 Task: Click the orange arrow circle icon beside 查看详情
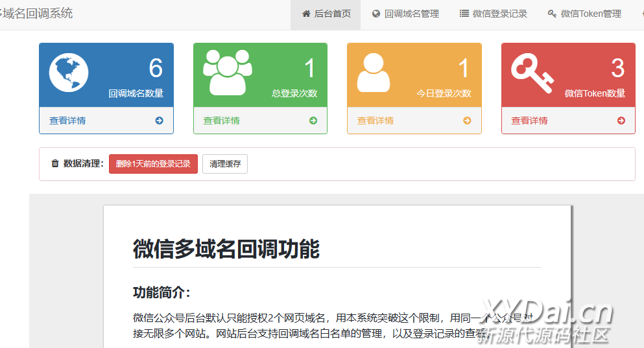click(467, 121)
